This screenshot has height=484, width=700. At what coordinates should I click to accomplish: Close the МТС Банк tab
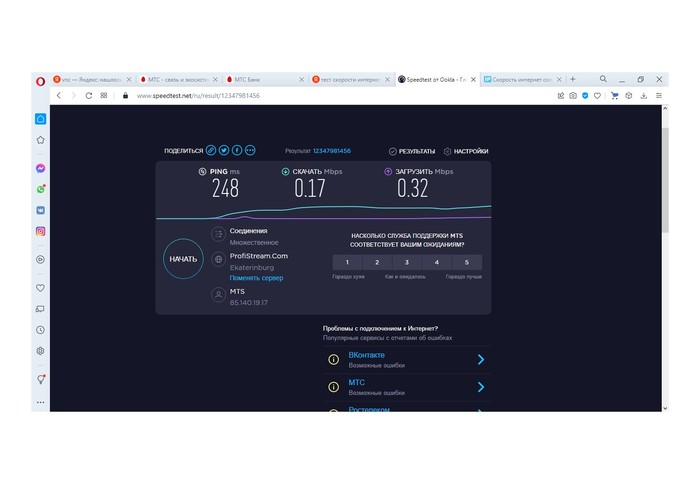click(x=301, y=79)
